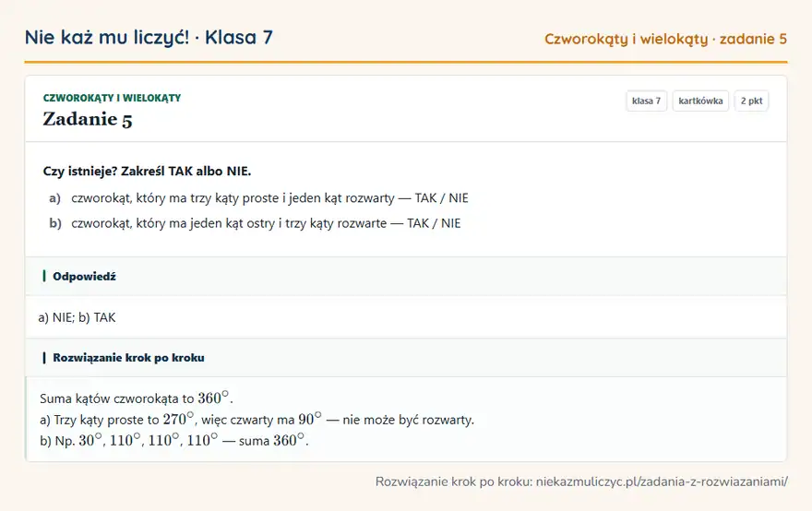This screenshot has width=812, height=511.
Task: Click the 'Zadanie 5' heading
Action: (88, 119)
